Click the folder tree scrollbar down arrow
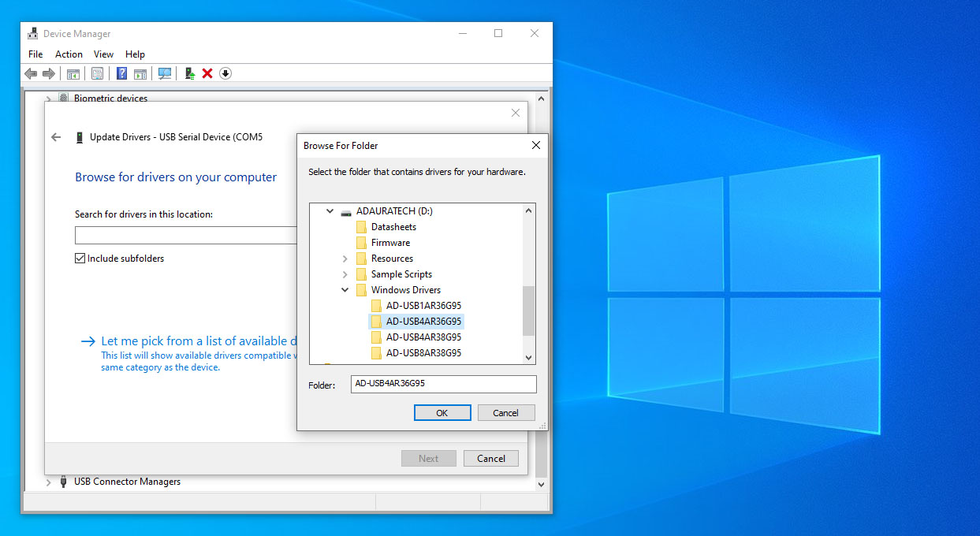The height and width of the screenshot is (536, 980). click(x=529, y=357)
